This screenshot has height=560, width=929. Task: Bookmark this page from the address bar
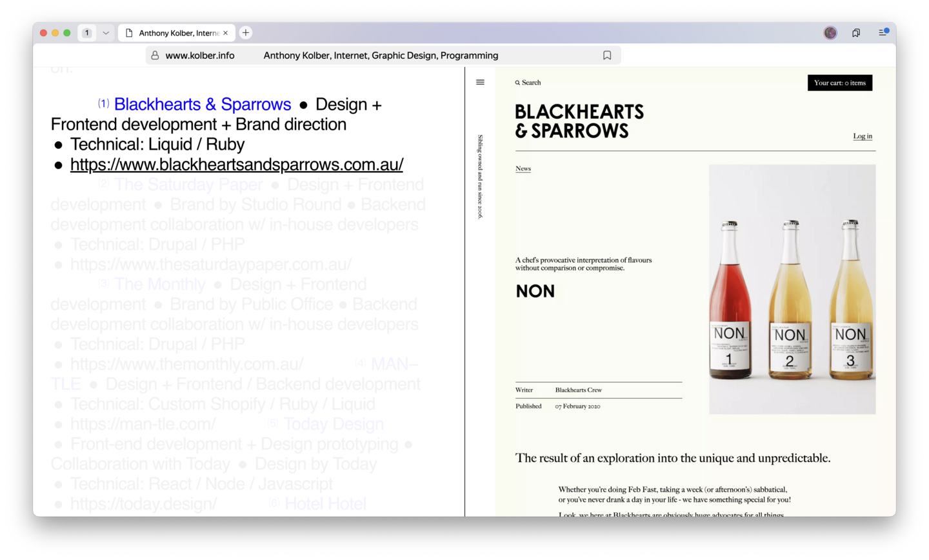tap(607, 55)
